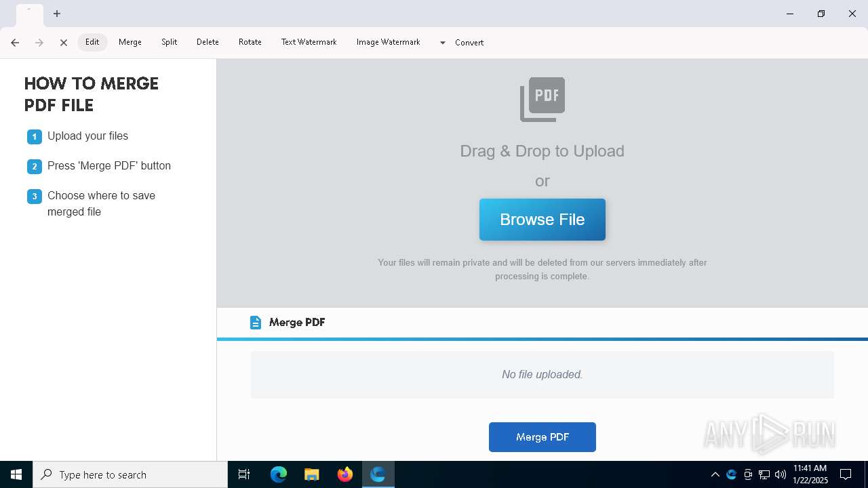Select the Delete toolbar item

click(x=208, y=42)
